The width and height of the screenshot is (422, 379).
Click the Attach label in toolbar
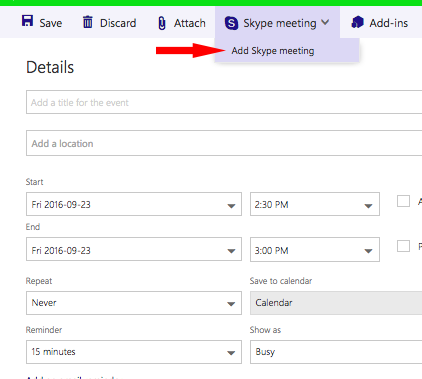[190, 23]
